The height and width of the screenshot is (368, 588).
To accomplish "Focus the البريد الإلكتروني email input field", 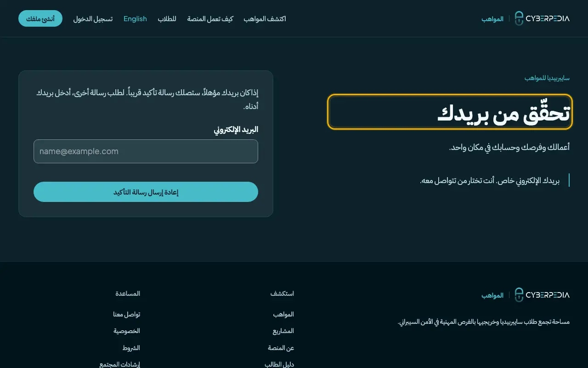I will coord(146,151).
